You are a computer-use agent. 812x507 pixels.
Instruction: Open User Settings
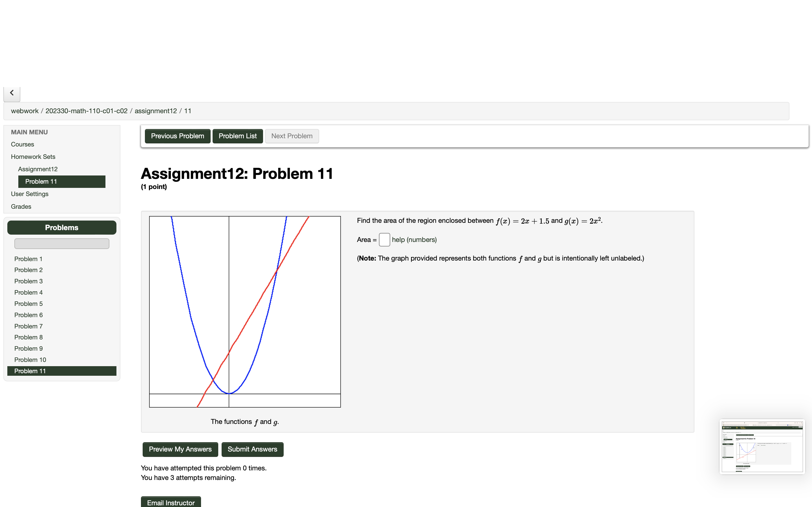30,194
